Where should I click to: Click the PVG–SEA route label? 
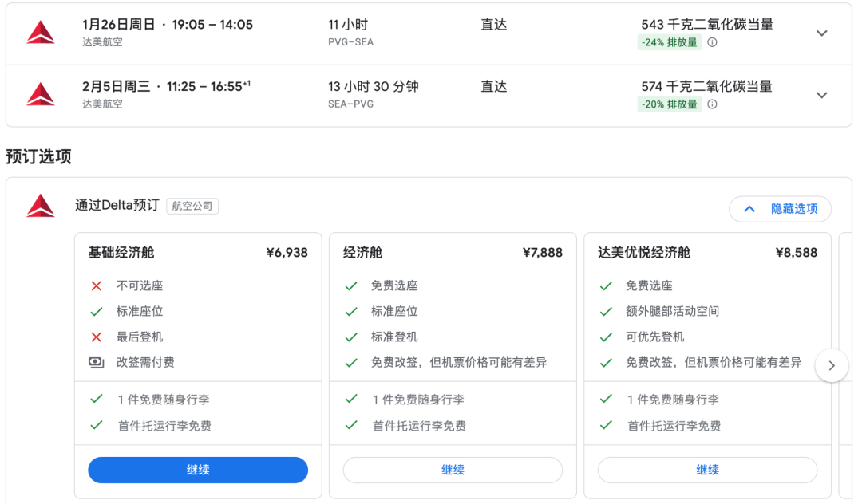[350, 42]
